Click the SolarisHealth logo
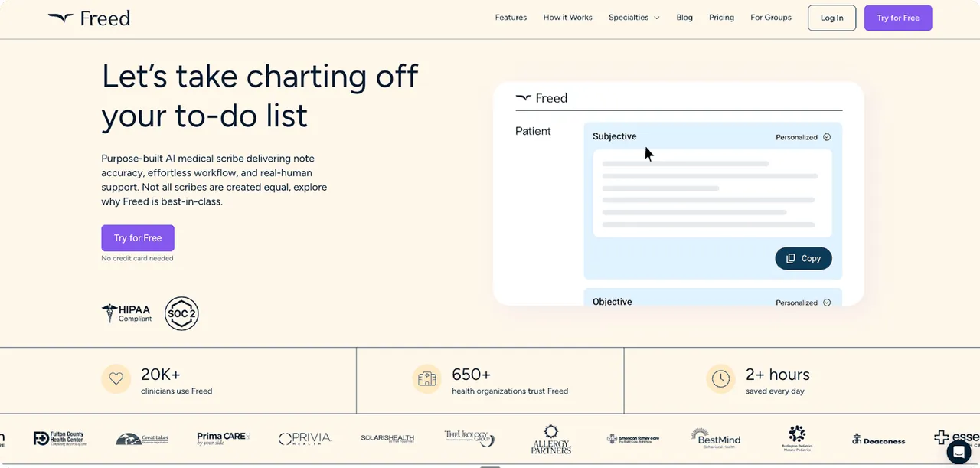The image size is (980, 468). 387,438
